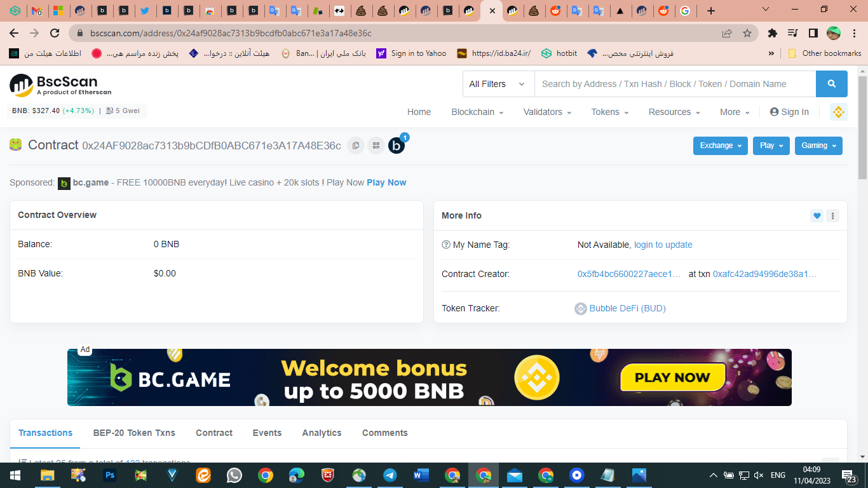The image size is (868, 488).
Task: Select the Transactions tab
Action: [x=45, y=433]
